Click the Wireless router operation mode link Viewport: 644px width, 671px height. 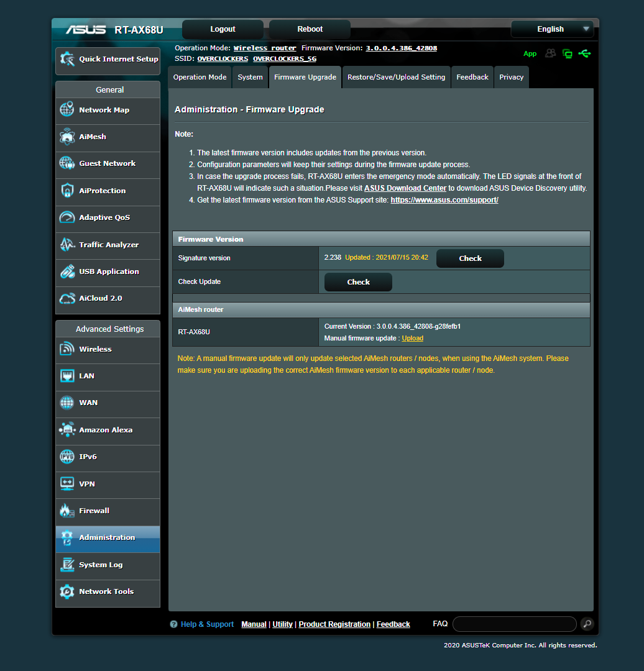[265, 48]
